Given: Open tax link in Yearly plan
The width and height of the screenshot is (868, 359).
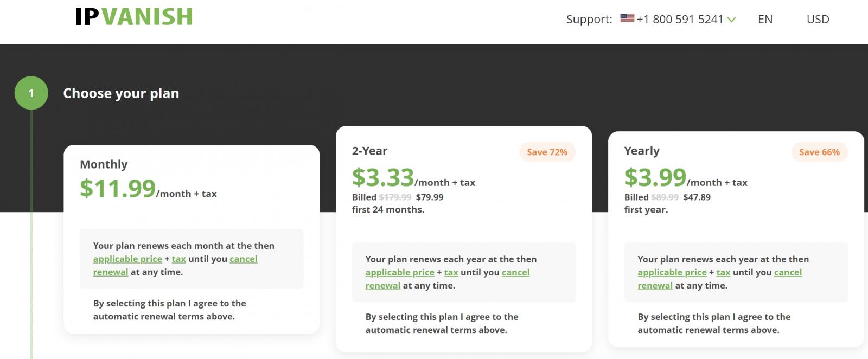Looking at the screenshot, I should [724, 273].
